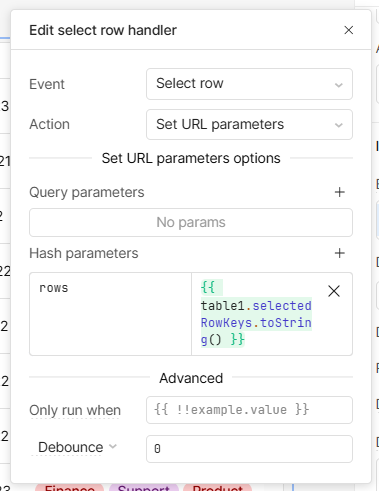Click the No params placeholder box
This screenshot has width=379, height=491.
click(x=191, y=222)
